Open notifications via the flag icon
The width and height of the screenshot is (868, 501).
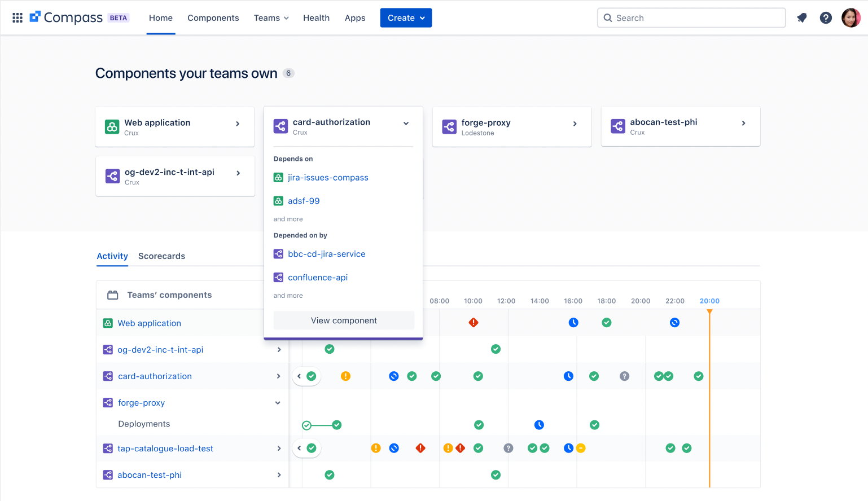(x=802, y=17)
